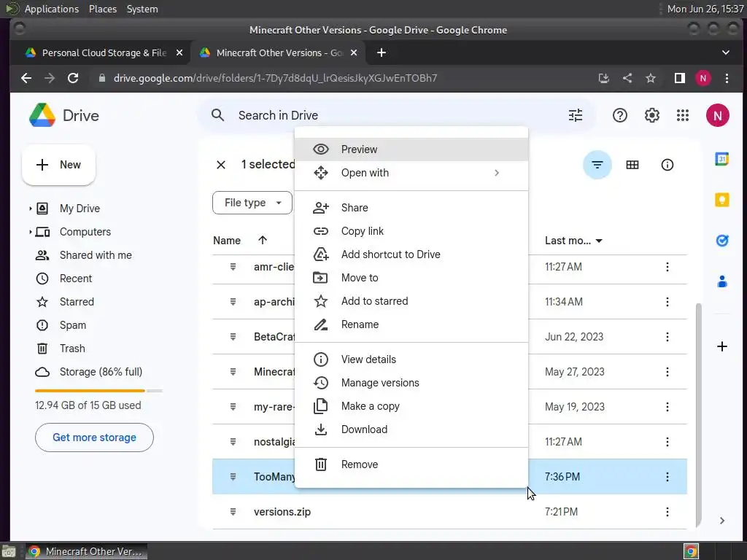Image resolution: width=747 pixels, height=560 pixels.
Task: Click Get more storage button
Action: click(x=94, y=437)
